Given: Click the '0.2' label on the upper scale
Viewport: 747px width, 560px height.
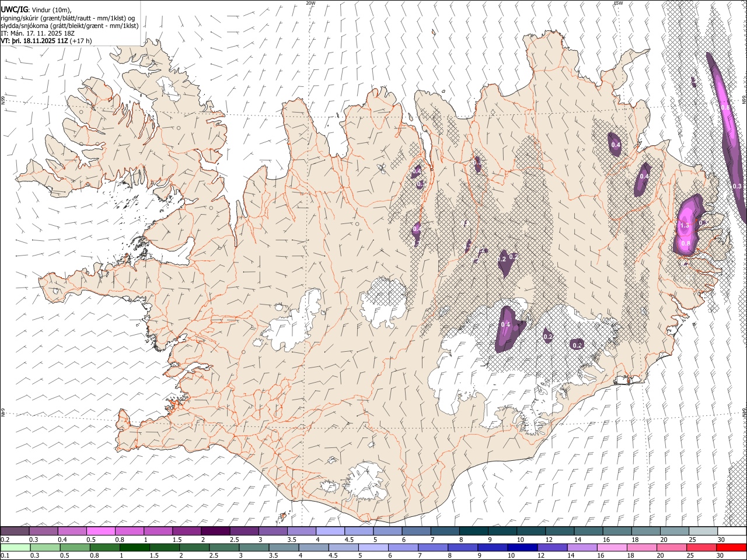Looking at the screenshot, I should (5, 540).
